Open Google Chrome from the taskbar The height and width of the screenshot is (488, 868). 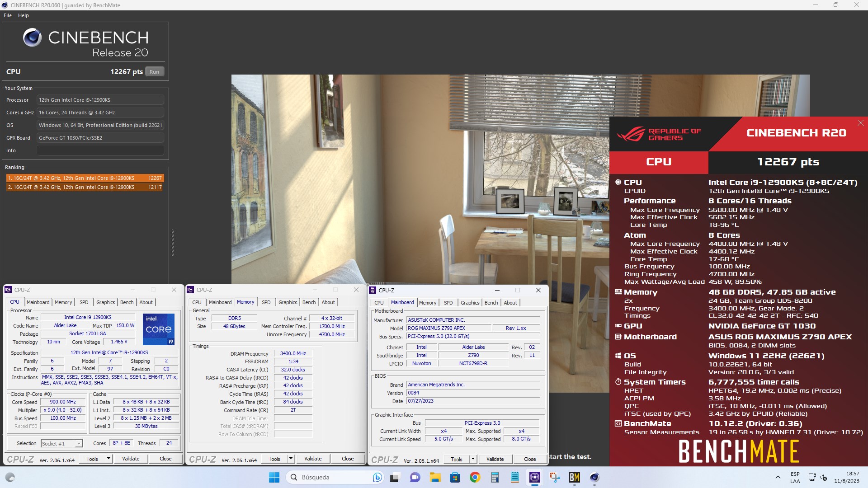475,477
